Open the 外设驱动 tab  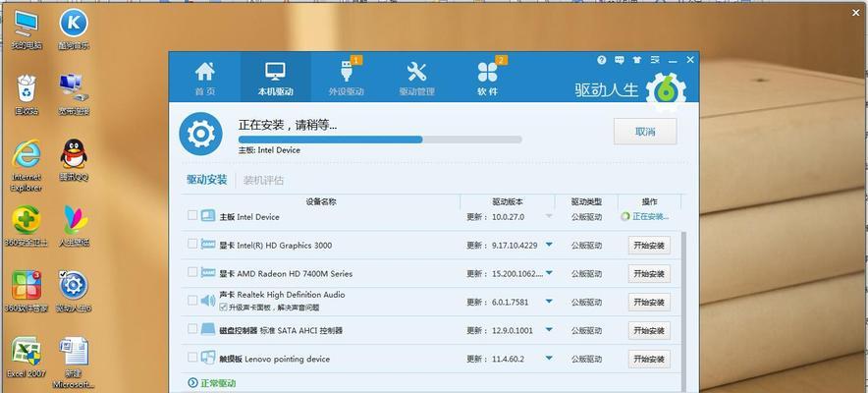tap(346, 78)
